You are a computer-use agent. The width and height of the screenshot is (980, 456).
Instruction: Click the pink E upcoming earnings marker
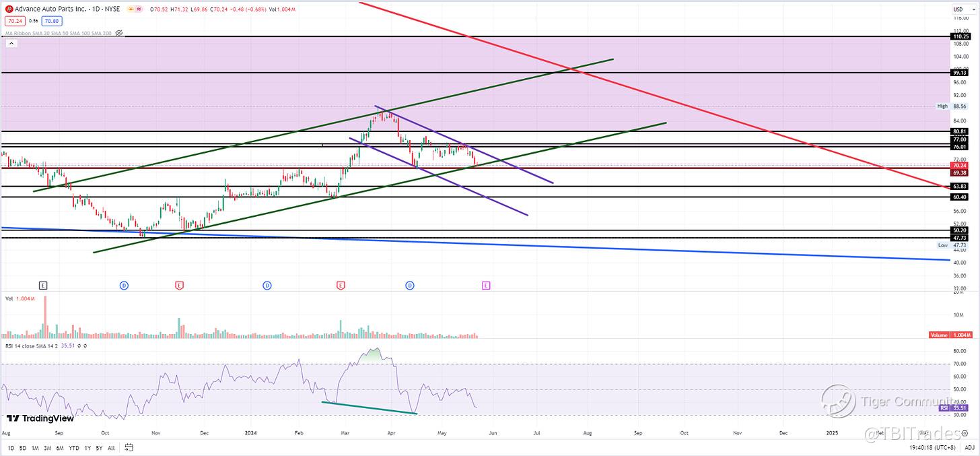tap(486, 286)
